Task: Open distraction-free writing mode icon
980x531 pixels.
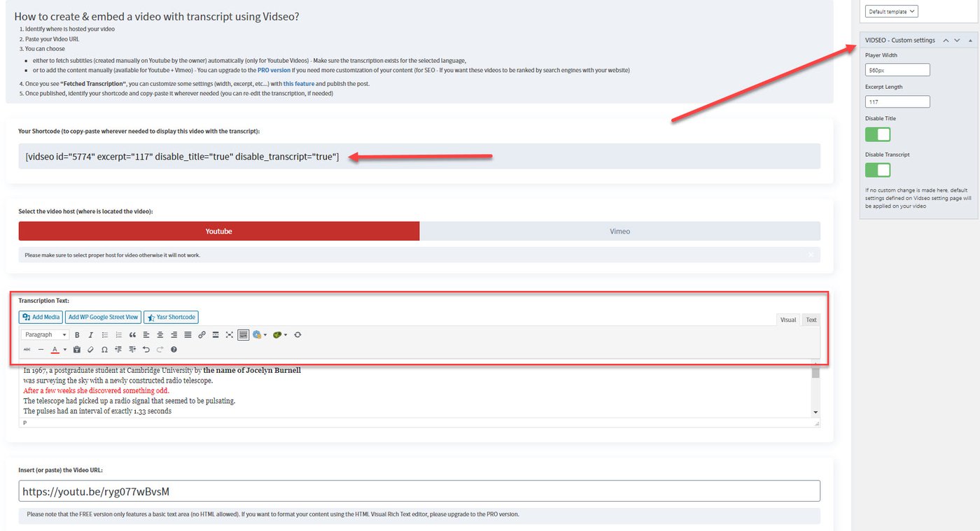Action: coord(229,334)
